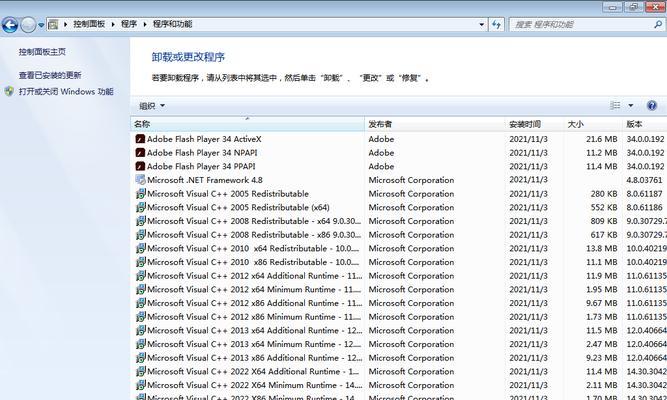Click Visual C++ 2012 x64 Additional Runtime icon
Screen dimensions: 667x400
pyautogui.click(x=140, y=276)
